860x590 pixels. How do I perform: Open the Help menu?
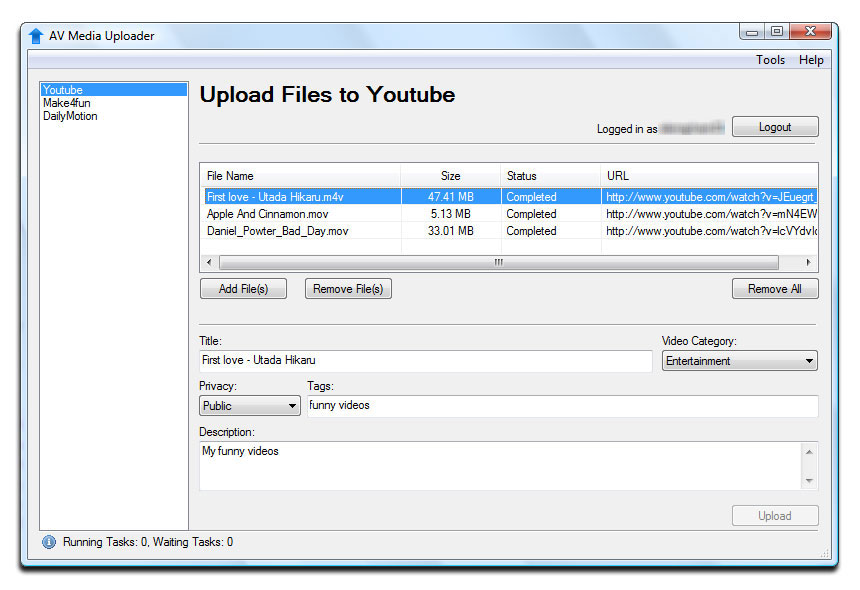[811, 60]
